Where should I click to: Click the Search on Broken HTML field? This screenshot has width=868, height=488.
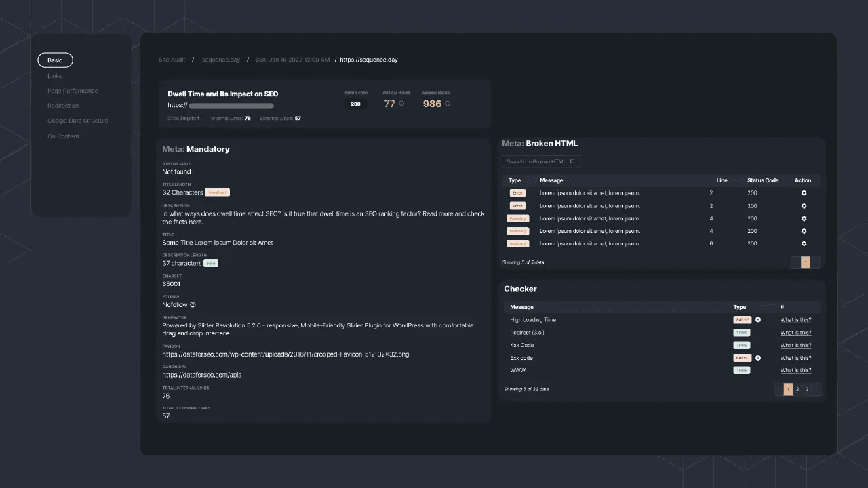[x=536, y=161]
